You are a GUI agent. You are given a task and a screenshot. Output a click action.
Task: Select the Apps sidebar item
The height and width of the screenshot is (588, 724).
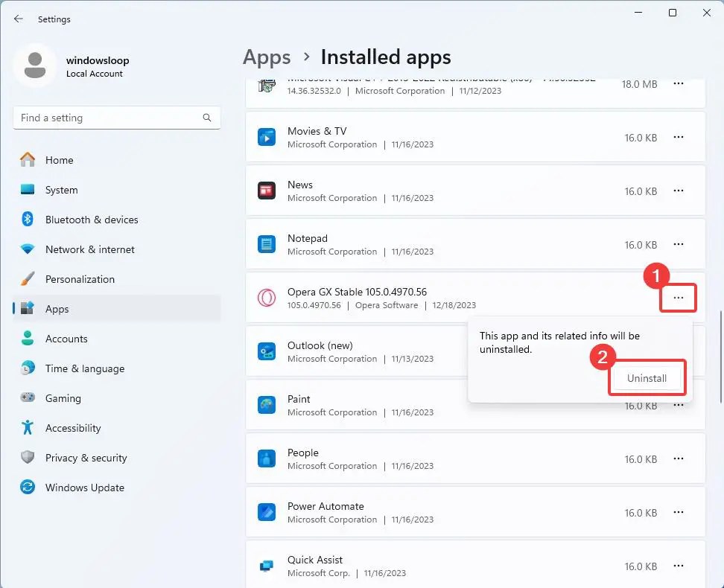[x=117, y=308]
